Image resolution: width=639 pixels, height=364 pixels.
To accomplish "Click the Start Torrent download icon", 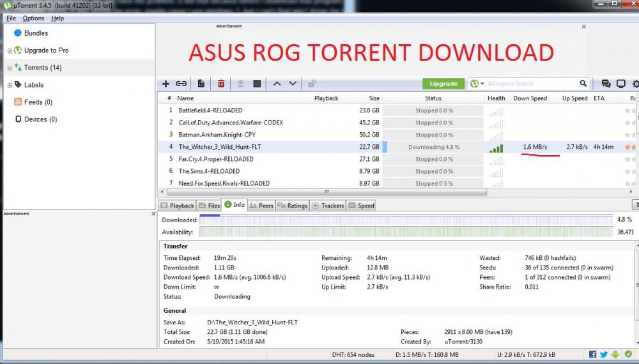I will (240, 84).
